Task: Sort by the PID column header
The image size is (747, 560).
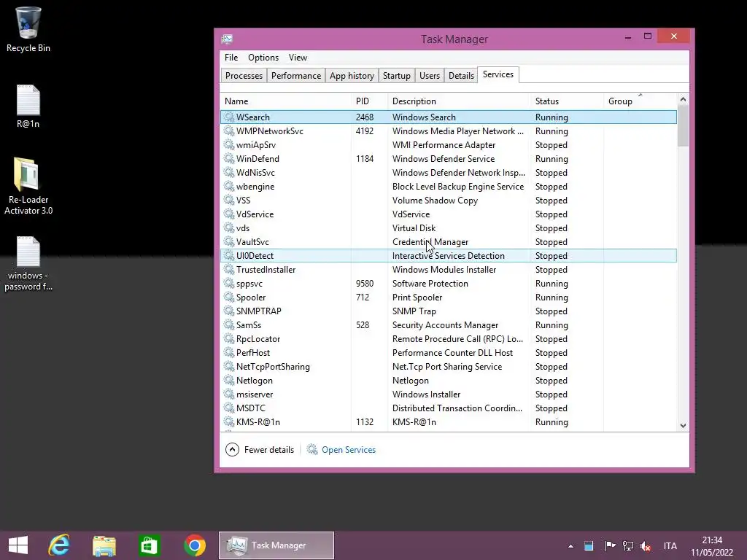Action: coord(370,101)
